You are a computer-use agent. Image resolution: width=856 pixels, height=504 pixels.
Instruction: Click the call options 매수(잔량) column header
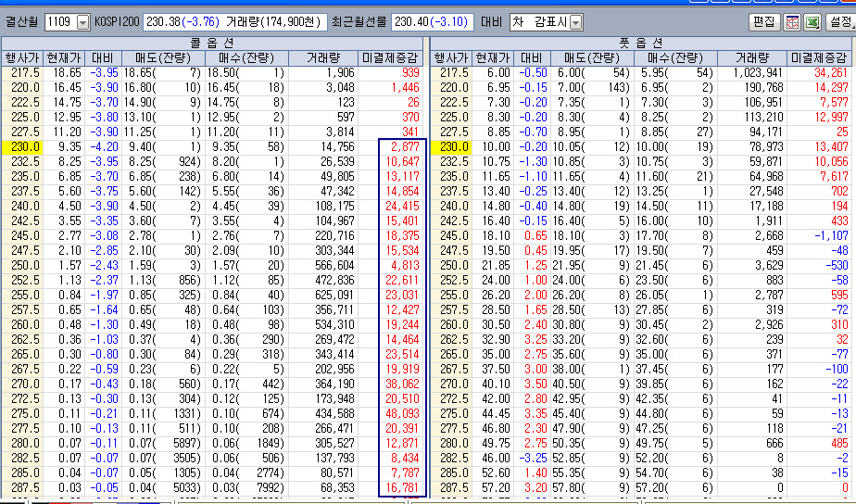coord(246,57)
